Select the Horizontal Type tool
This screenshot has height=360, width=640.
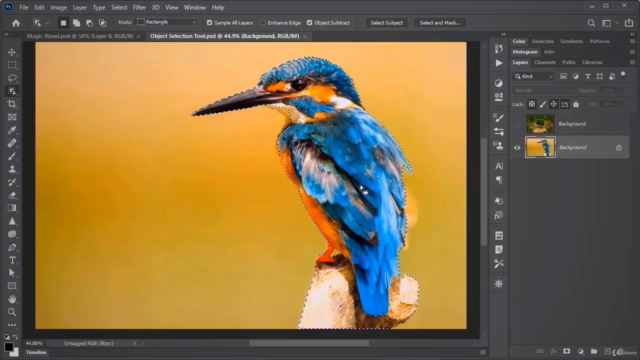12,260
